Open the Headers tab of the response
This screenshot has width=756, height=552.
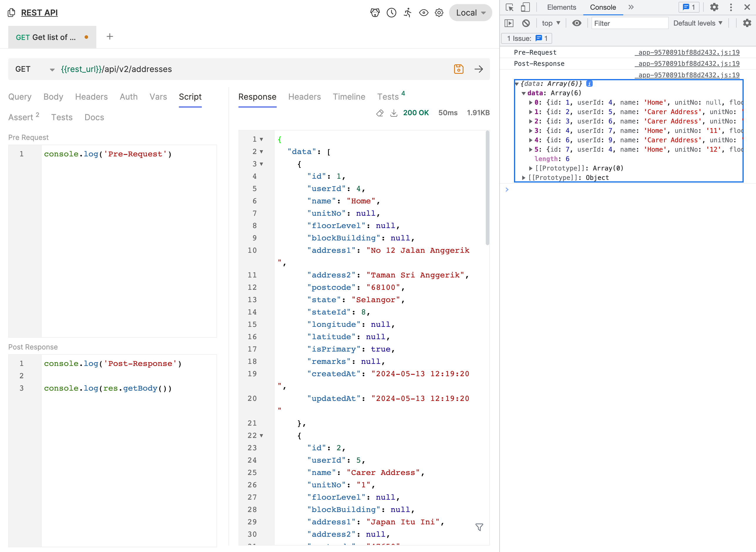click(304, 97)
